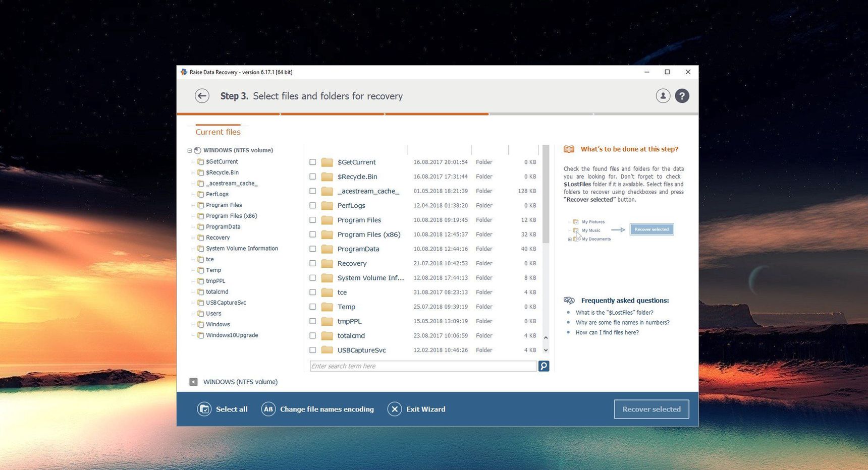This screenshot has height=470, width=868.
Task: Click the FAQ chat bubbles icon
Action: pyautogui.click(x=569, y=300)
